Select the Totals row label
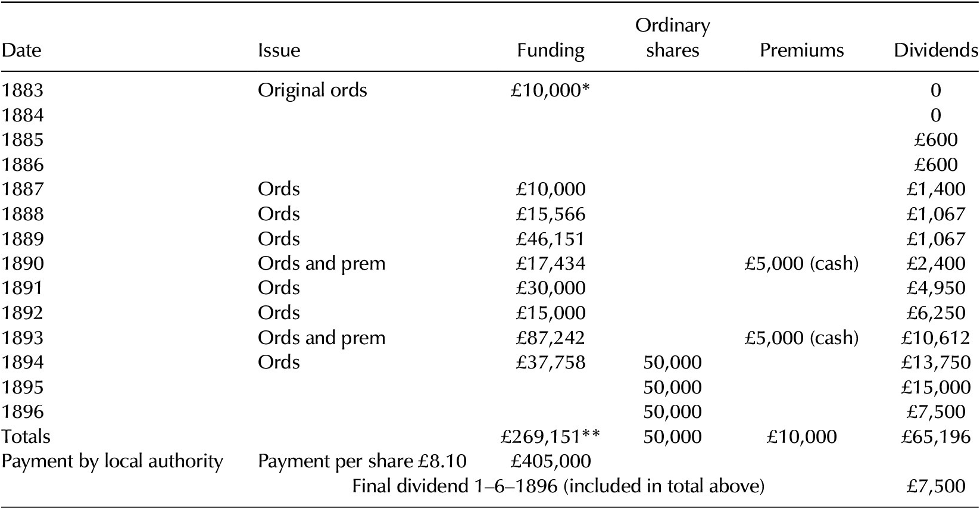The image size is (980, 509). (26, 436)
